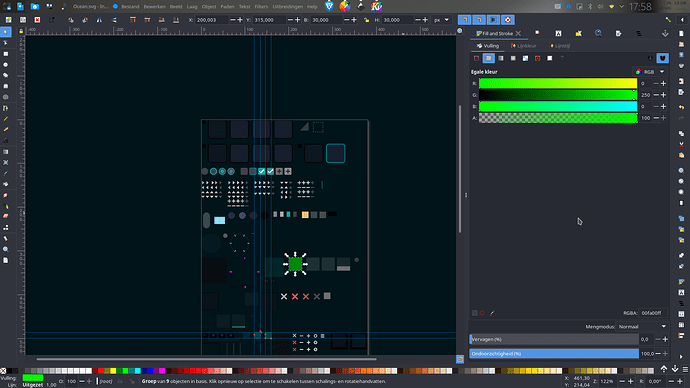The width and height of the screenshot is (690, 388).
Task: Select the Selector arrow tool
Action: [5, 32]
